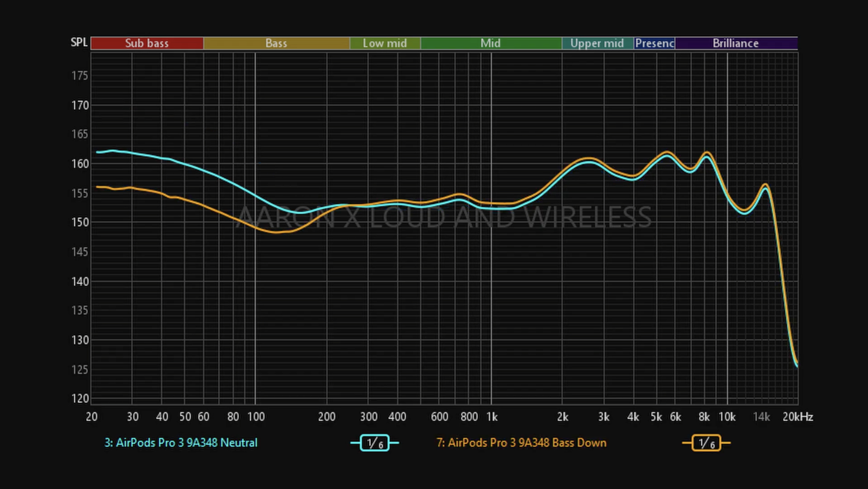Select the AirPods Pro 3 Neutral legend label
868x489 pixels.
coord(181,443)
